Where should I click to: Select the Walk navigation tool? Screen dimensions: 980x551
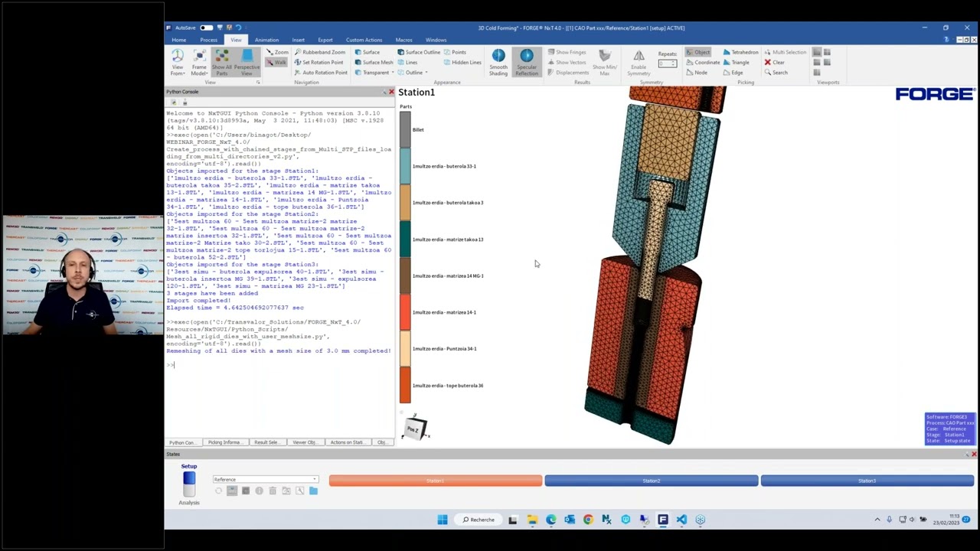click(x=276, y=62)
